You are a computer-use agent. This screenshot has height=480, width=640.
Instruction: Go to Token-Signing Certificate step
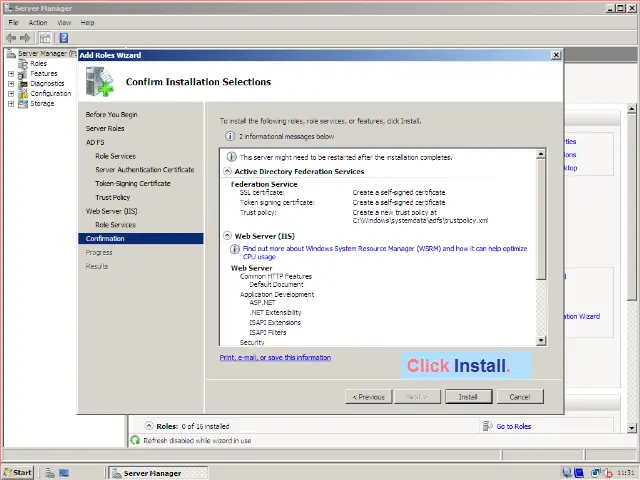pyautogui.click(x=133, y=183)
